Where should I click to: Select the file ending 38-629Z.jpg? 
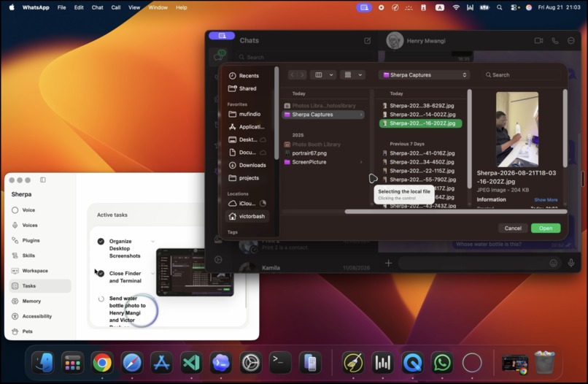(x=420, y=106)
